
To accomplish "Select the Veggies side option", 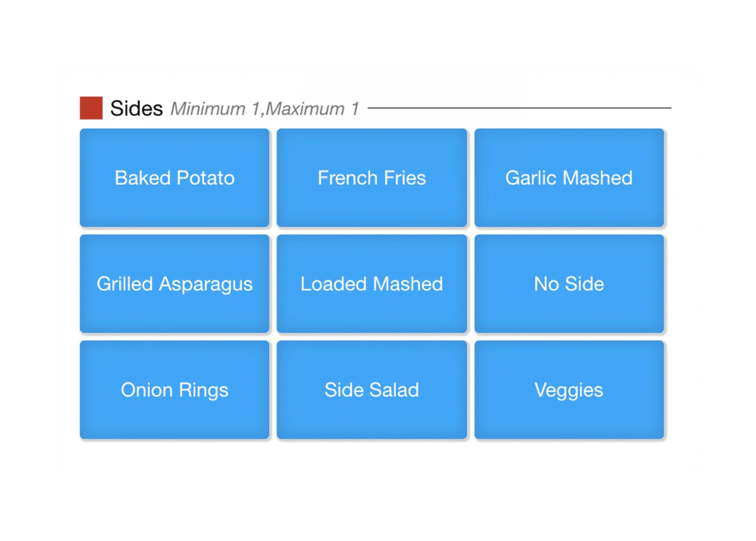I will coord(569,390).
